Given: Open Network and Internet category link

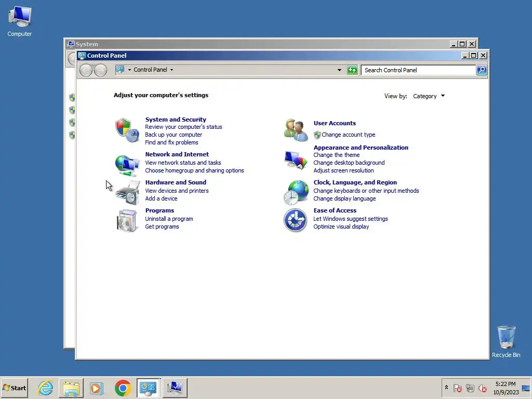Looking at the screenshot, I should 177,154.
